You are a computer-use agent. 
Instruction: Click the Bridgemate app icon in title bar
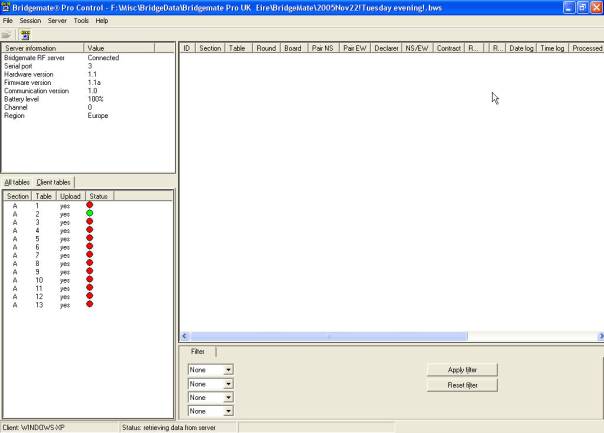(6, 6)
